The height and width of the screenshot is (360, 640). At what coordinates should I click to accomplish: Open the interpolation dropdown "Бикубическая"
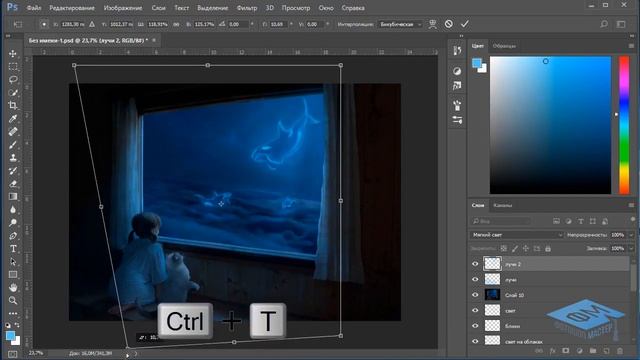(400, 24)
